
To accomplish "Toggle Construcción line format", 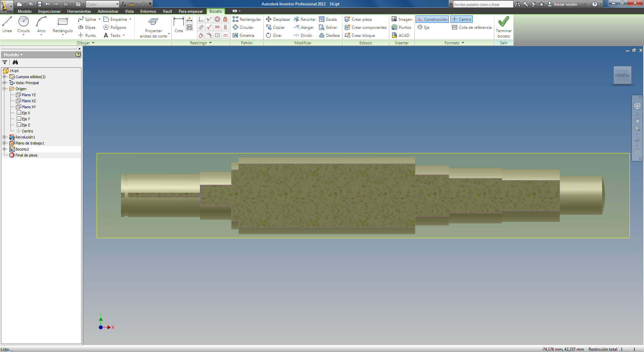I will coord(432,19).
